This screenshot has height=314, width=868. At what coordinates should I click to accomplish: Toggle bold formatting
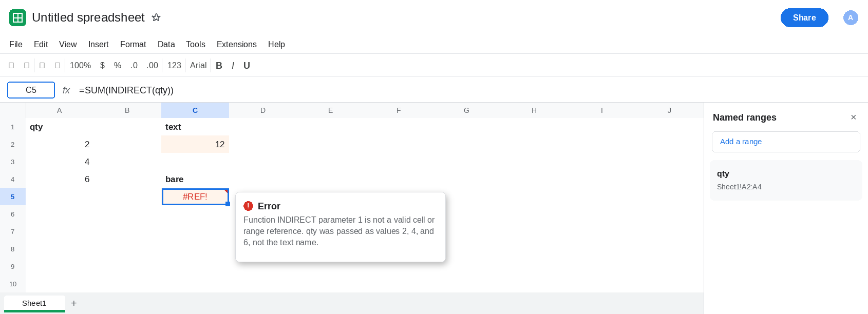point(219,66)
